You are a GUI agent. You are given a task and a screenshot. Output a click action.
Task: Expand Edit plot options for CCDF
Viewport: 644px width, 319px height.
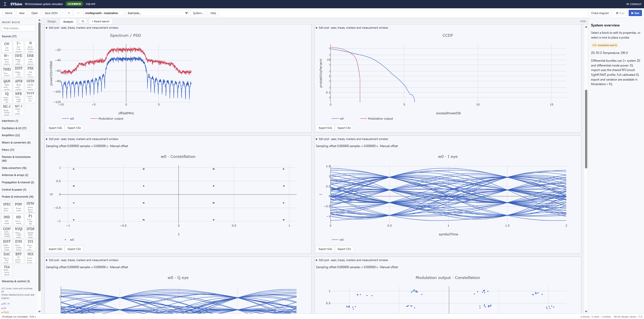(x=352, y=28)
